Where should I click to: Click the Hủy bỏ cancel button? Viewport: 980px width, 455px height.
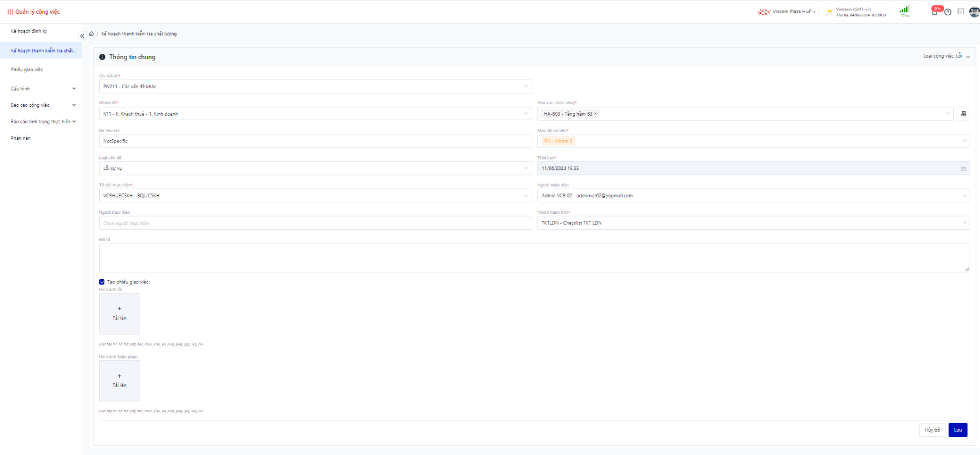(932, 430)
